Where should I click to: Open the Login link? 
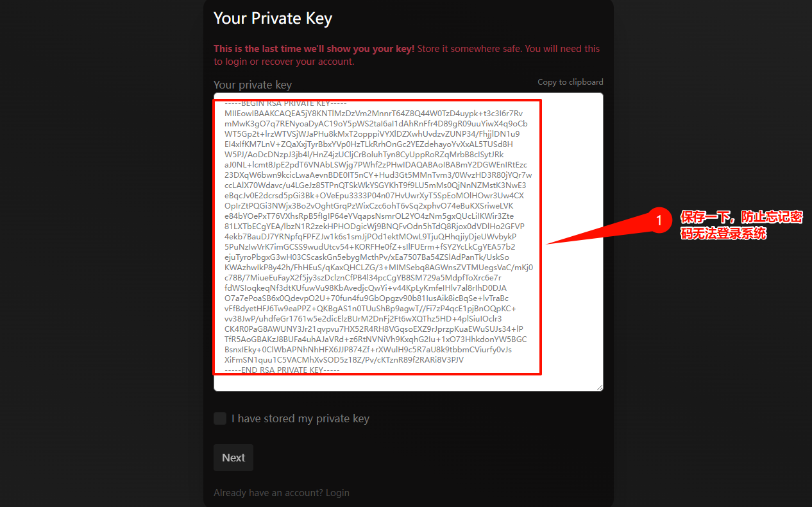coord(337,493)
